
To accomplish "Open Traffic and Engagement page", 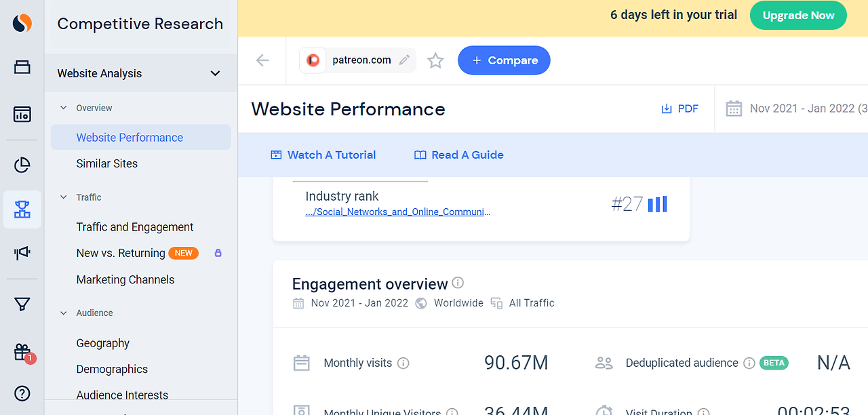I will click(135, 227).
